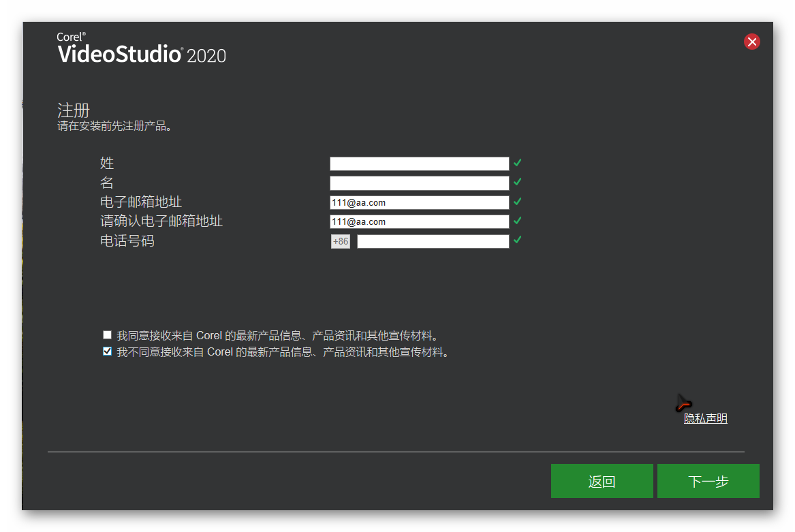Image resolution: width=795 pixels, height=532 pixels.
Task: Click the green checkmark beside 电话号码 field
Action: [x=517, y=240]
